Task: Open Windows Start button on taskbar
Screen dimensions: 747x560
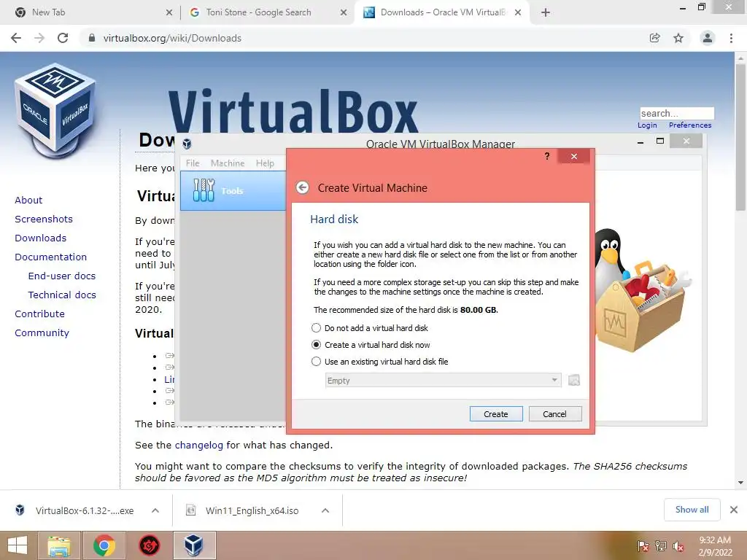Action: click(x=18, y=545)
